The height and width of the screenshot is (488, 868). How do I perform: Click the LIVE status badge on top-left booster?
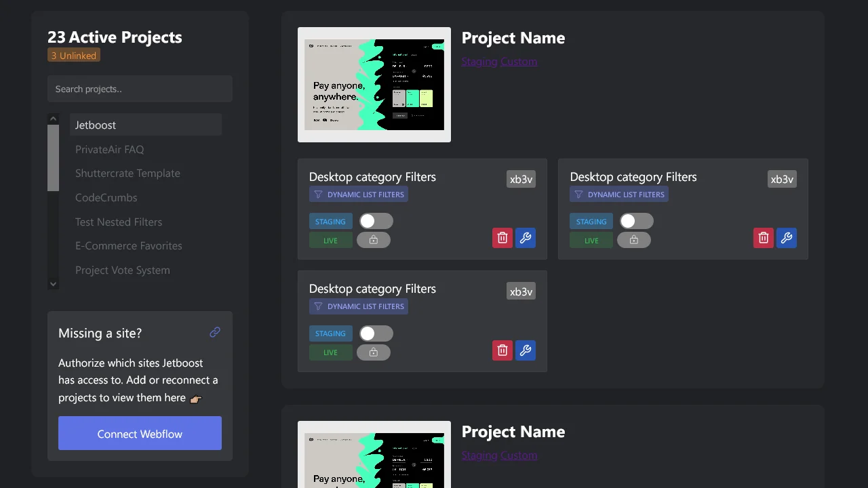330,240
